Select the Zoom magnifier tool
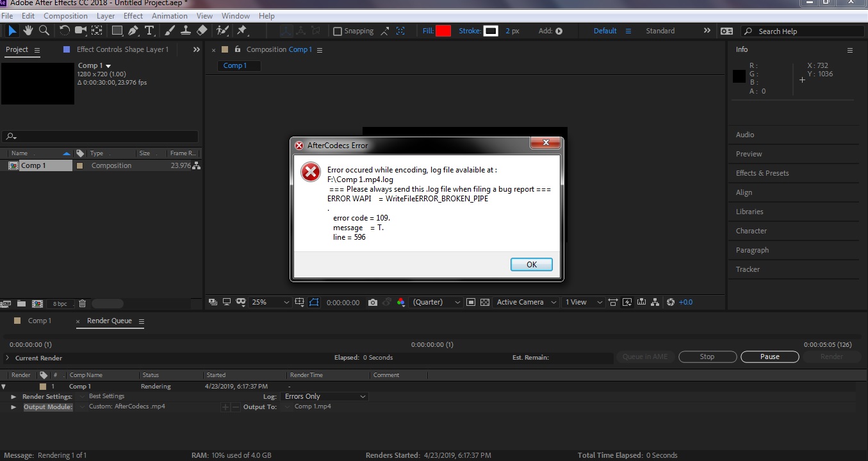Screen dimensions: 868x461 pos(44,30)
